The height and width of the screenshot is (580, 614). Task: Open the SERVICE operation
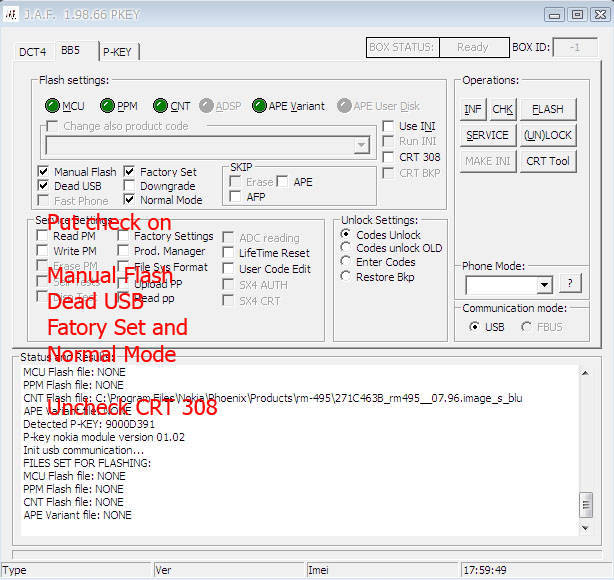(x=488, y=135)
